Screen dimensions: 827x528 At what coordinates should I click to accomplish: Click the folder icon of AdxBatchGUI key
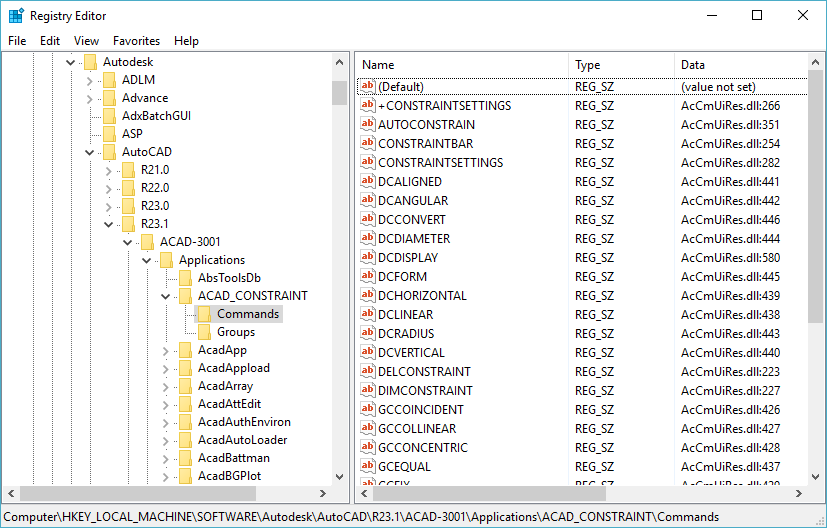[109, 116]
